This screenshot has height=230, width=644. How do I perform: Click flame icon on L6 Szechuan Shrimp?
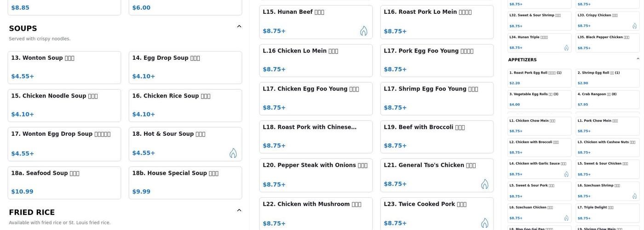(x=634, y=196)
